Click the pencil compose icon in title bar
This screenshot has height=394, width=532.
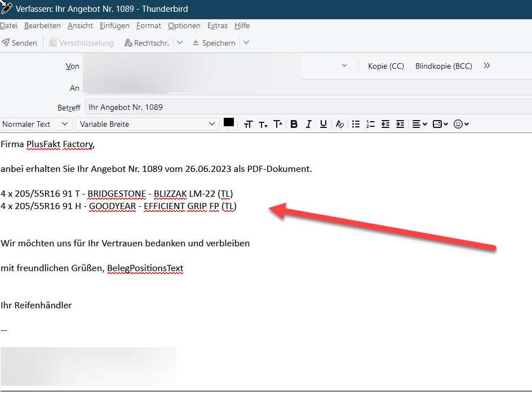point(6,7)
